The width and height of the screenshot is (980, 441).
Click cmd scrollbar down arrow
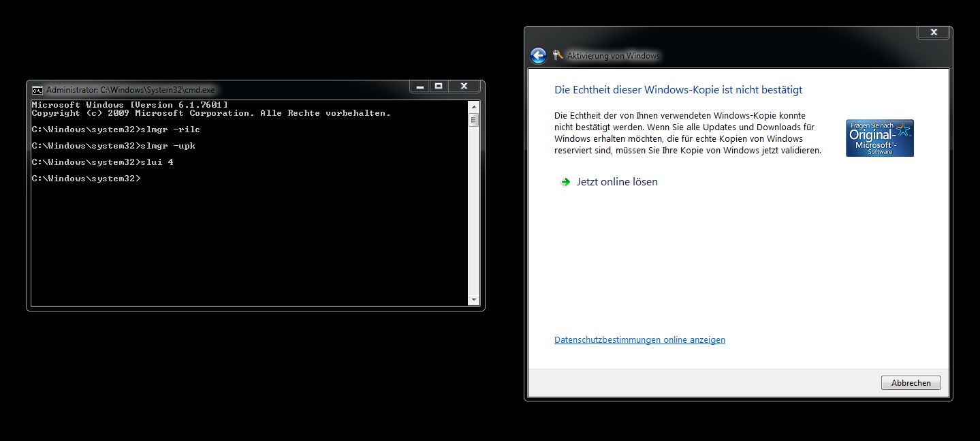(x=474, y=300)
